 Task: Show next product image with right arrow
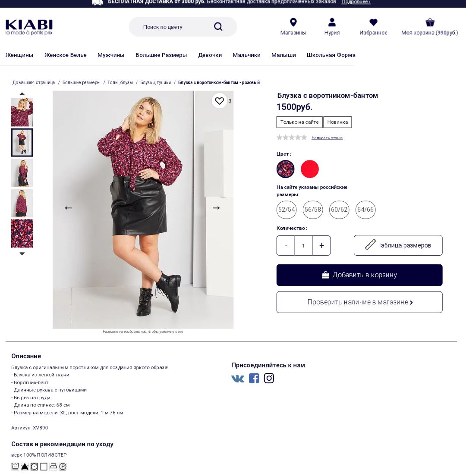216,208
